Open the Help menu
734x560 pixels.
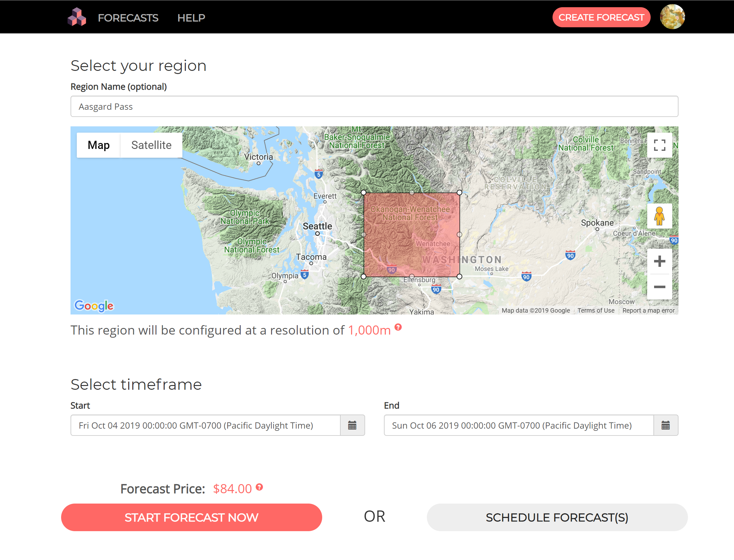191,18
